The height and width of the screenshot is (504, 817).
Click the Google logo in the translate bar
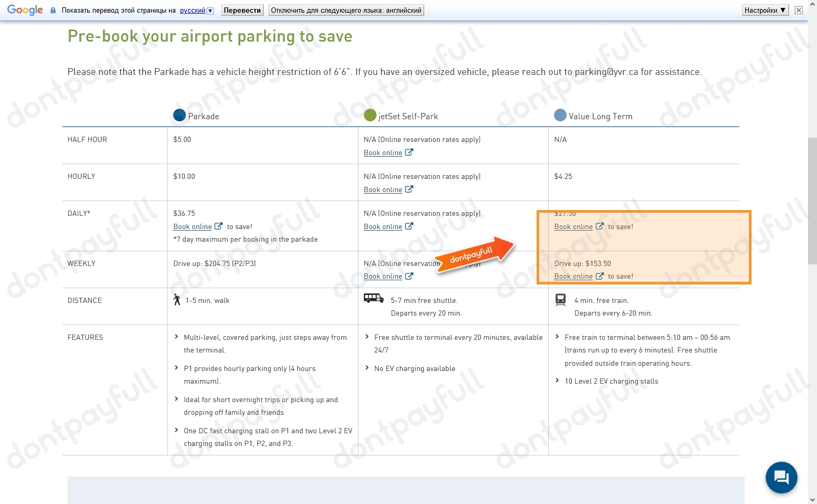25,9
